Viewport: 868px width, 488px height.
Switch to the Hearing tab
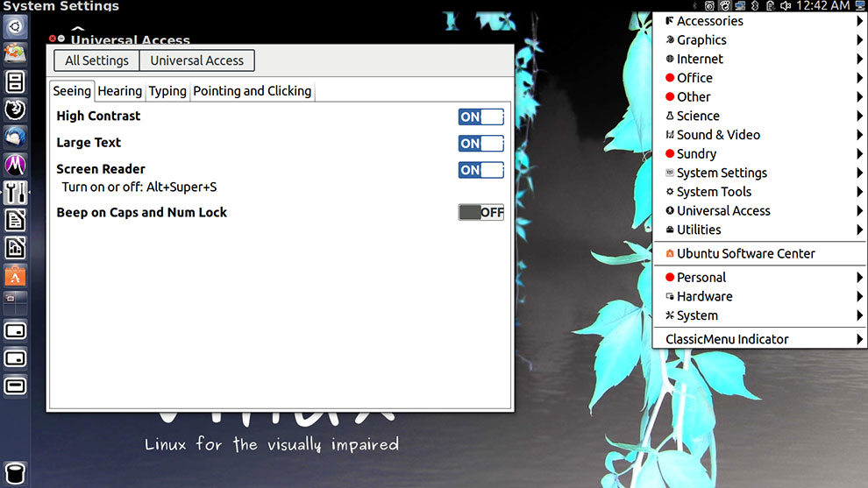tap(119, 91)
